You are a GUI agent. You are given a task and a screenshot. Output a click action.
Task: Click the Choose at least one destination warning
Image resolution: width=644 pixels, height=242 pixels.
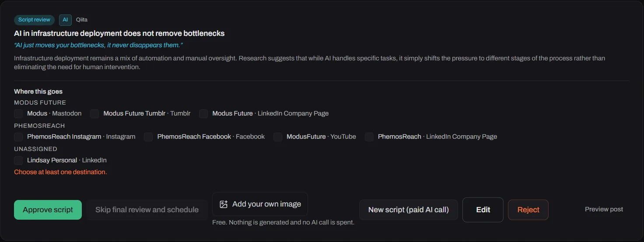60,172
